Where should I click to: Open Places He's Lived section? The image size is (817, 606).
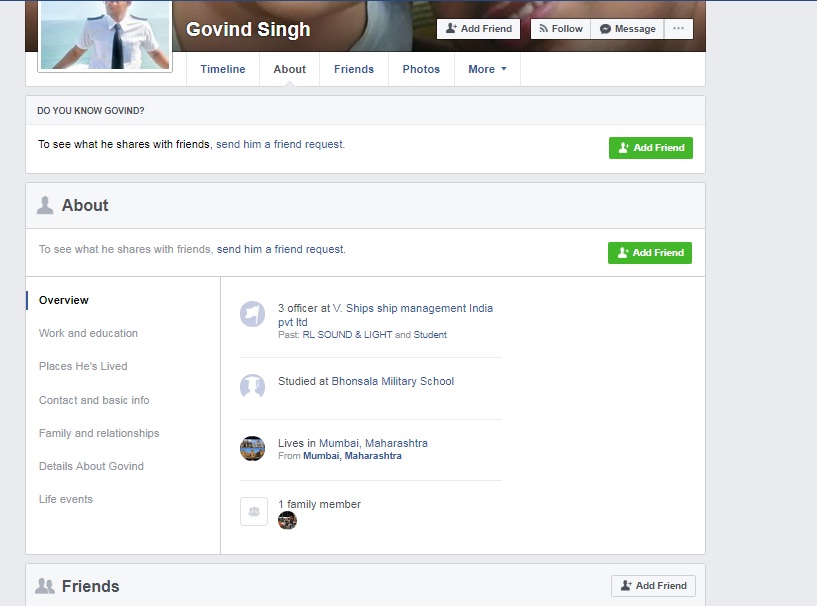coord(83,366)
